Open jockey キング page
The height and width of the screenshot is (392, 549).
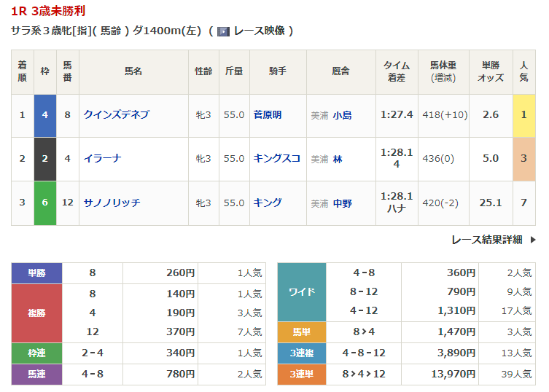tap(268, 203)
